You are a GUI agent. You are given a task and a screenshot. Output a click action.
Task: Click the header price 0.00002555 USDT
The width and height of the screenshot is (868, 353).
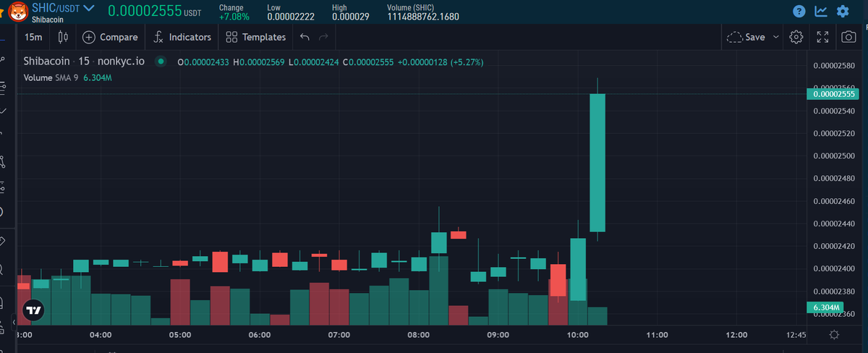click(155, 12)
